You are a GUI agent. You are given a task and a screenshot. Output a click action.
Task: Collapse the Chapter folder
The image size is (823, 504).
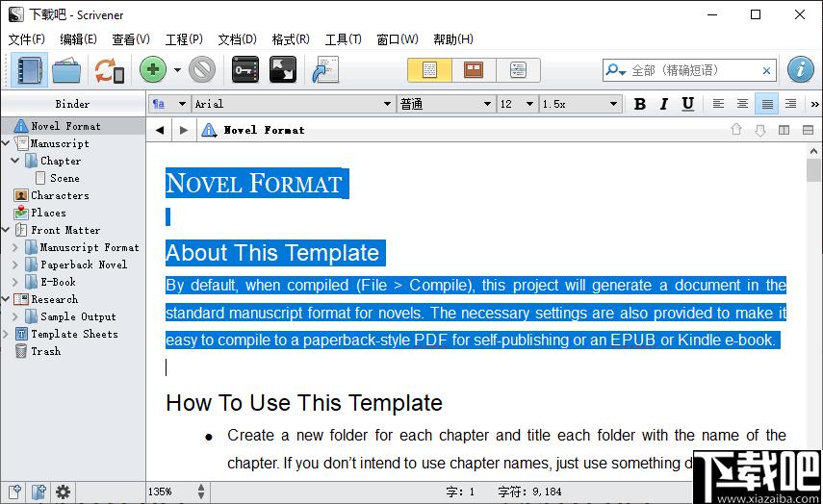click(15, 160)
